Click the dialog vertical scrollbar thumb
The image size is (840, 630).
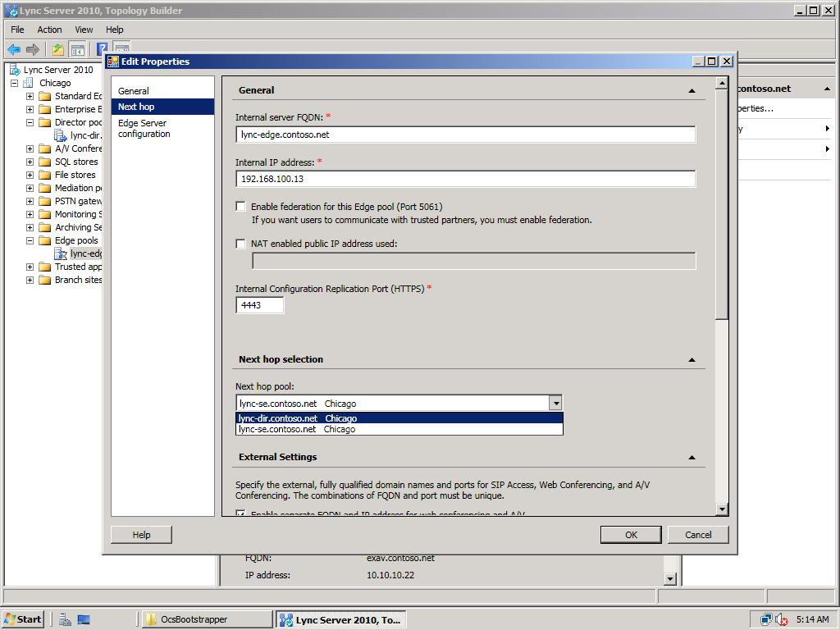[722, 204]
